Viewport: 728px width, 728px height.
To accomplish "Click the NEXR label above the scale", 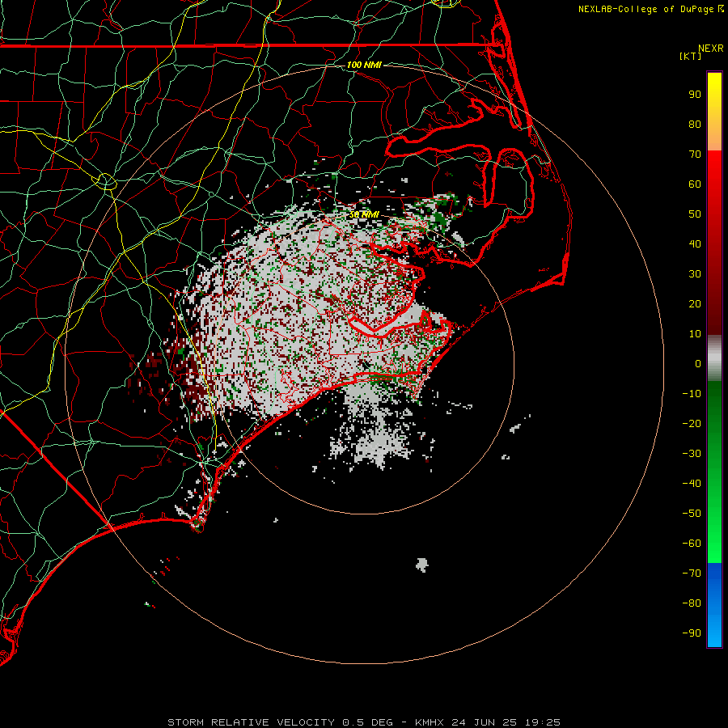I will [711, 49].
